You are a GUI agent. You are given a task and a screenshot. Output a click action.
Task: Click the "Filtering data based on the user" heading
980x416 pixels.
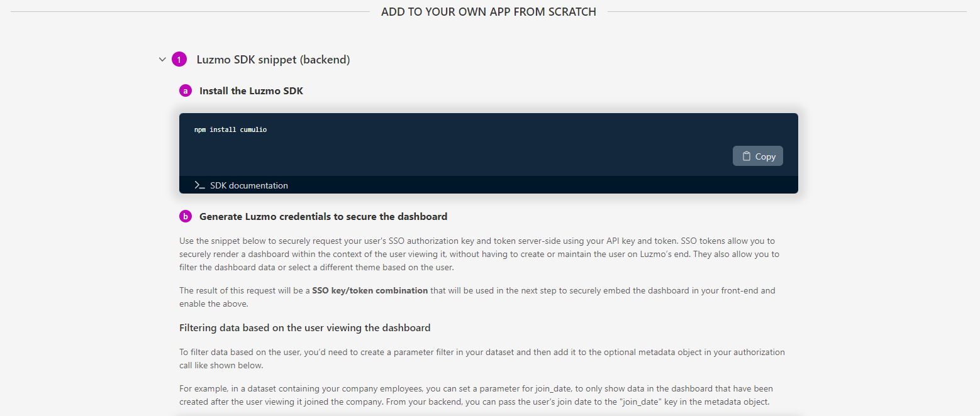click(304, 327)
